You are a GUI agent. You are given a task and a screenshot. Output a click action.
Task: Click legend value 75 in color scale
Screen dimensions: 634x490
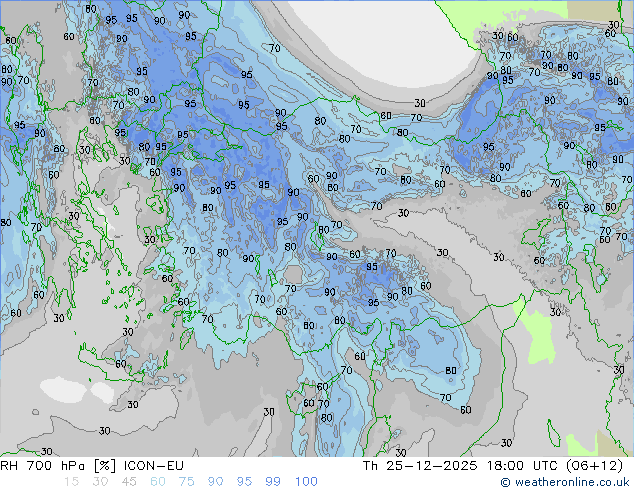tap(186, 482)
